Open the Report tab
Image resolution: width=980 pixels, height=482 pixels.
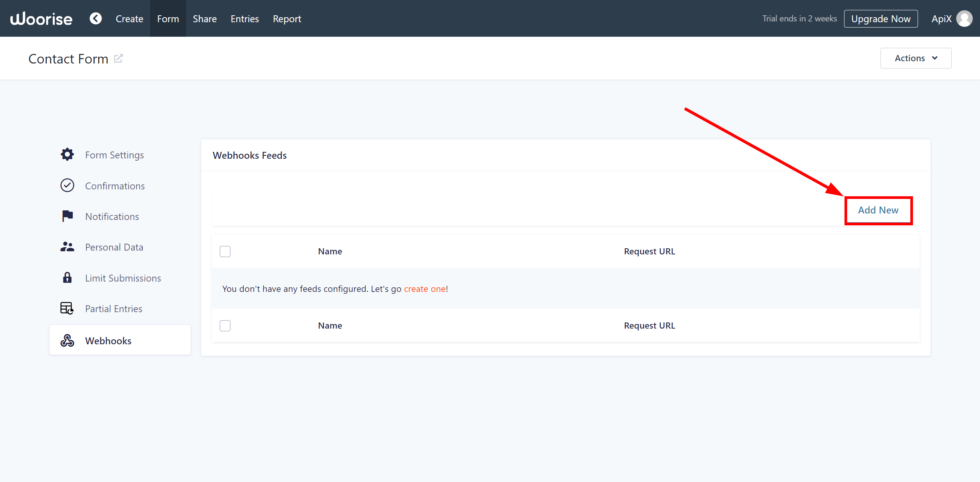tap(287, 19)
